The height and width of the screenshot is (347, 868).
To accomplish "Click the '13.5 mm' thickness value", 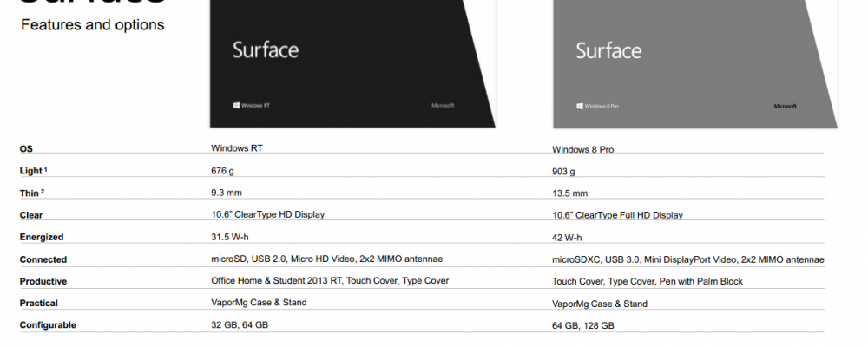I will pyautogui.click(x=569, y=193).
